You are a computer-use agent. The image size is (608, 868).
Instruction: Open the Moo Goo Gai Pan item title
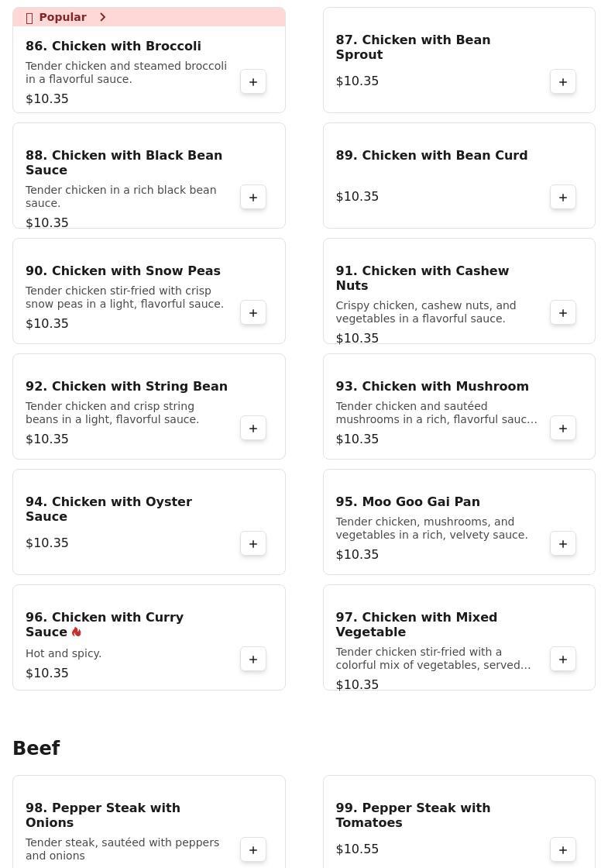407,502
